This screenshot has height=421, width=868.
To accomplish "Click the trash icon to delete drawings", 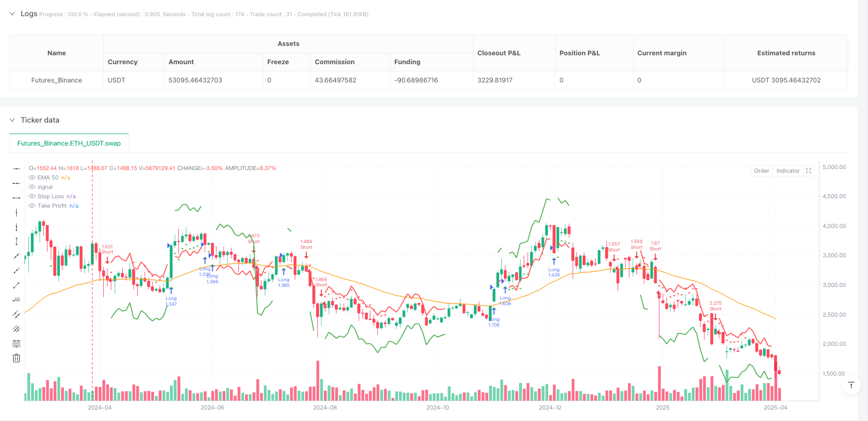I will point(17,358).
